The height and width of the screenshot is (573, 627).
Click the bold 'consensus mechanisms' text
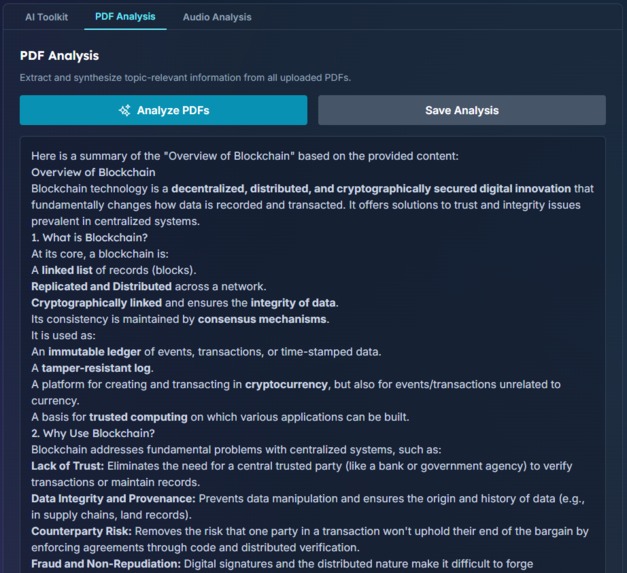click(262, 319)
